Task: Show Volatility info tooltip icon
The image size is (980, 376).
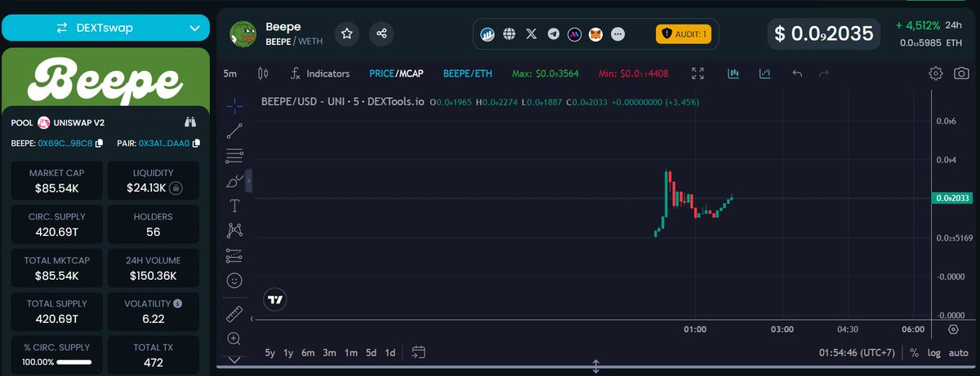Action: pyautogui.click(x=178, y=303)
